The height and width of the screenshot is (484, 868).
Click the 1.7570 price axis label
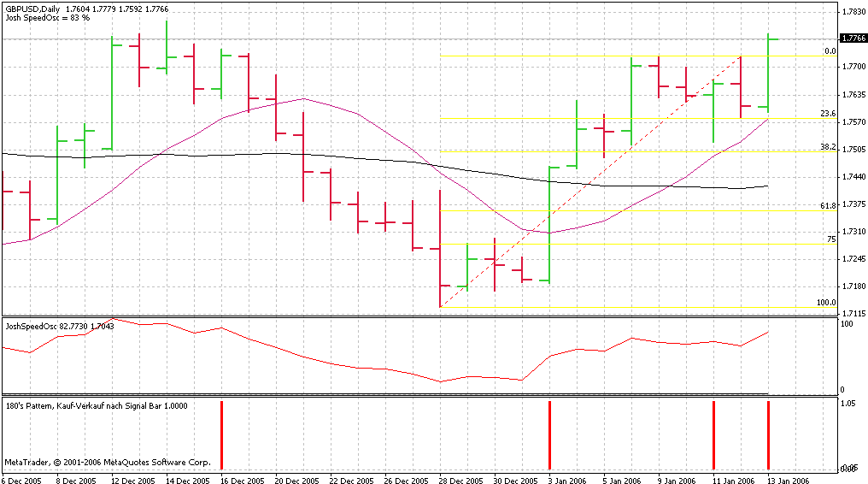(x=853, y=121)
